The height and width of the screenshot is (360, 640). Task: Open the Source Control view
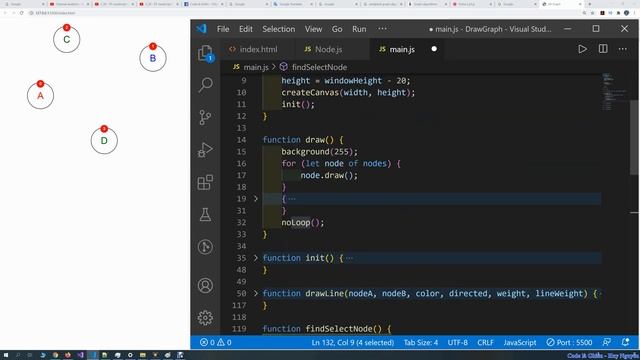[205, 117]
